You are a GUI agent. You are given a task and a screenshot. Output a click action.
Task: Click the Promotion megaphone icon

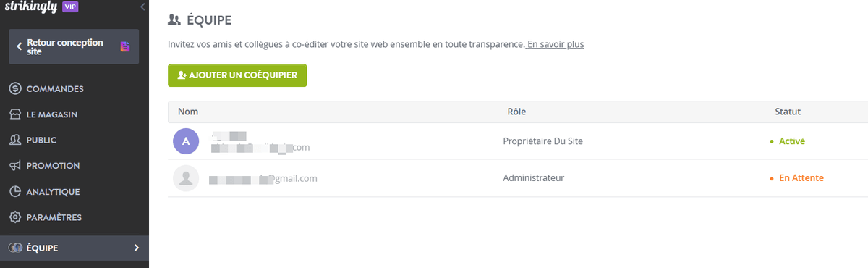point(14,166)
